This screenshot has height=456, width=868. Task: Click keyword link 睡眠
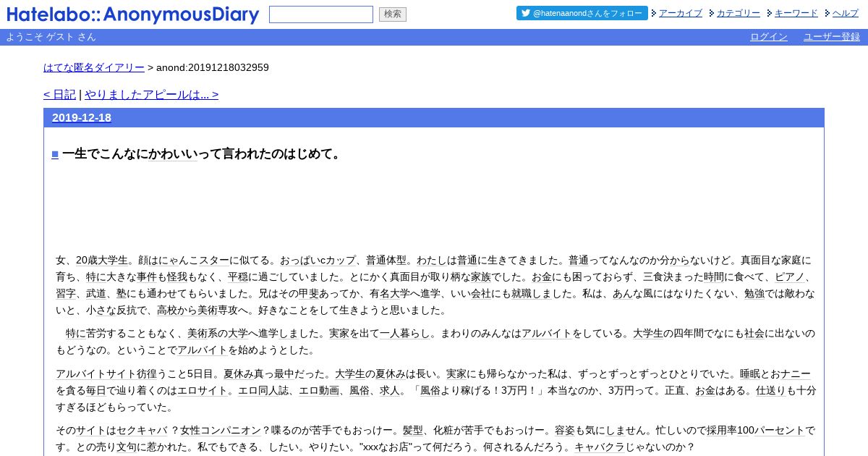tap(750, 373)
